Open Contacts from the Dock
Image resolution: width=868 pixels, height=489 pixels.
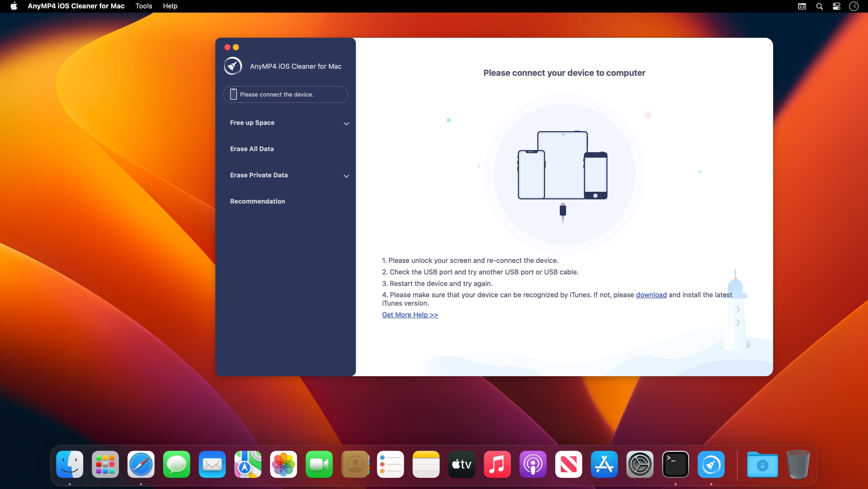(355, 464)
